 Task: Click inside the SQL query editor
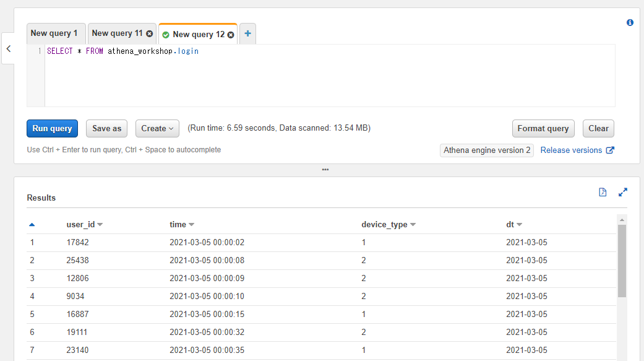pyautogui.click(x=330, y=76)
